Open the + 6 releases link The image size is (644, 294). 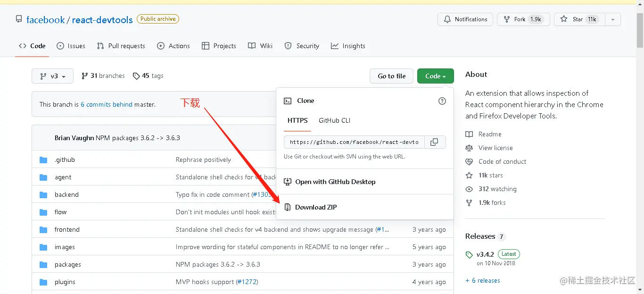(483, 281)
